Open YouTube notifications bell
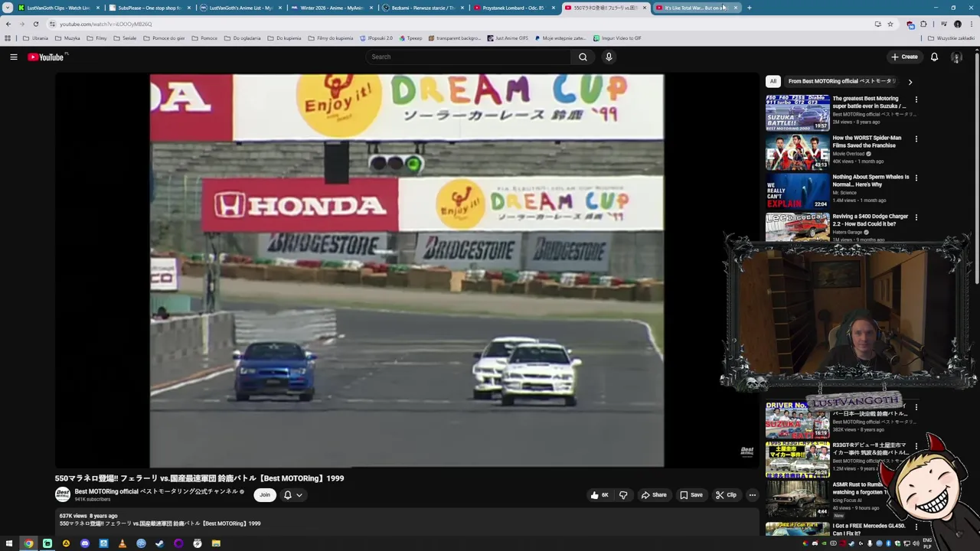The height and width of the screenshot is (551, 980). coord(934,57)
